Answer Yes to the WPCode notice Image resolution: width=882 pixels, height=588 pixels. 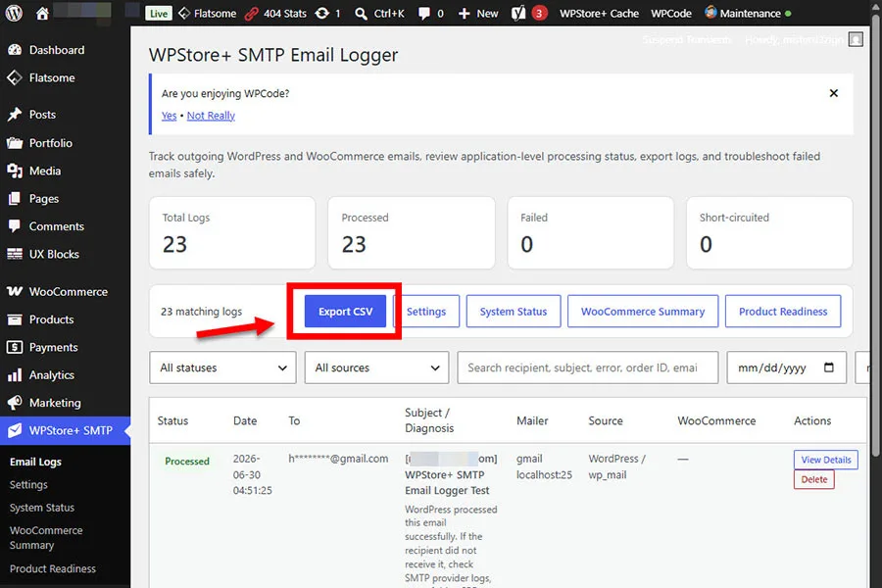[169, 116]
